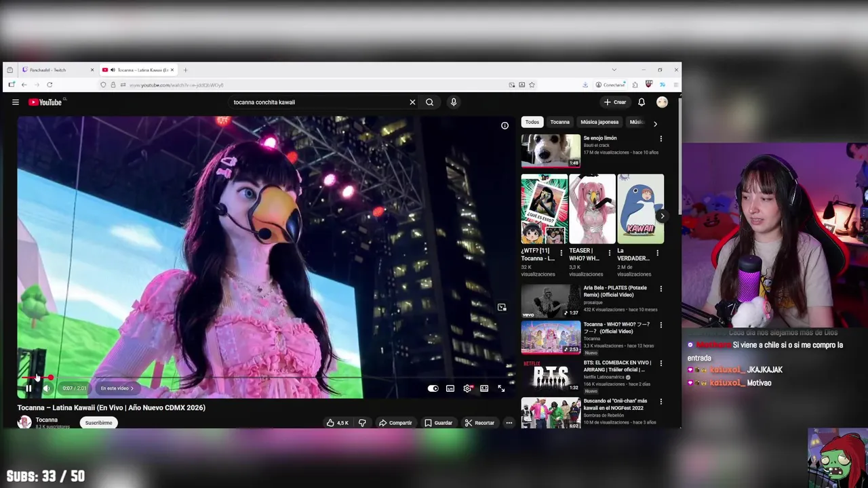This screenshot has width=868, height=488.
Task: Open the browser tab list dropdown
Action: pyautogui.click(x=614, y=70)
